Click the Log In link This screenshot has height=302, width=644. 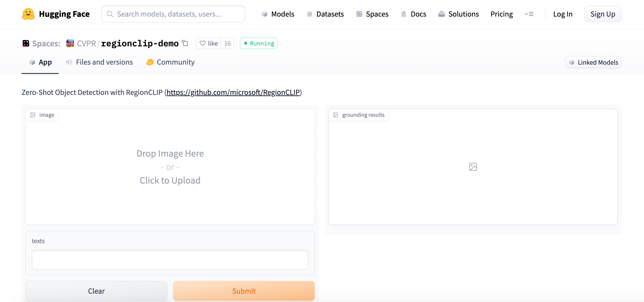563,14
